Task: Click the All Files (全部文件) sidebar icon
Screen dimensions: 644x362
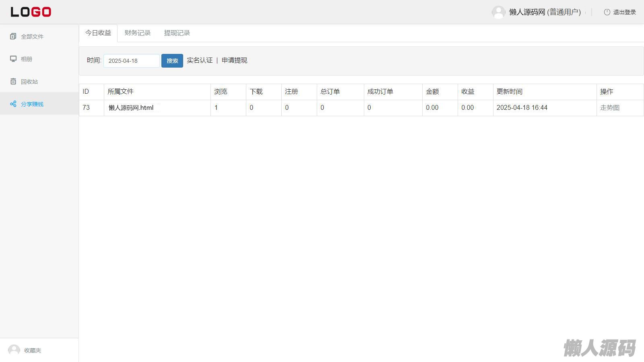Action: [x=13, y=37]
